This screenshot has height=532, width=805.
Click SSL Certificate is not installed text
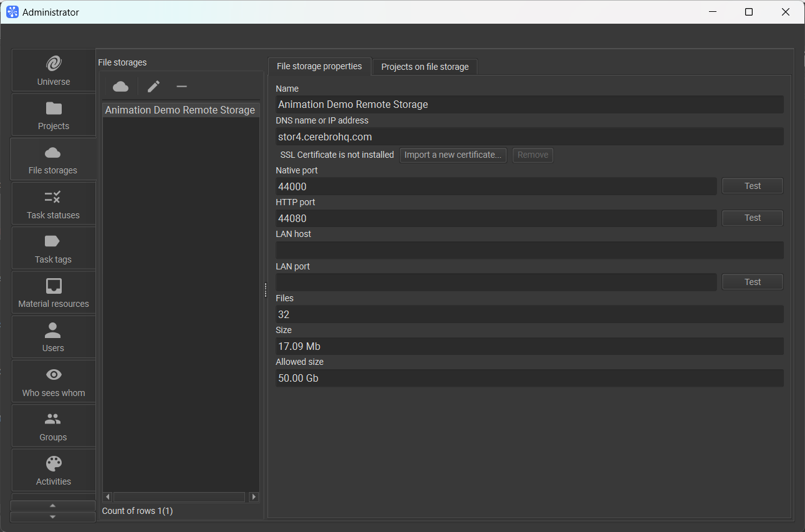coord(337,155)
